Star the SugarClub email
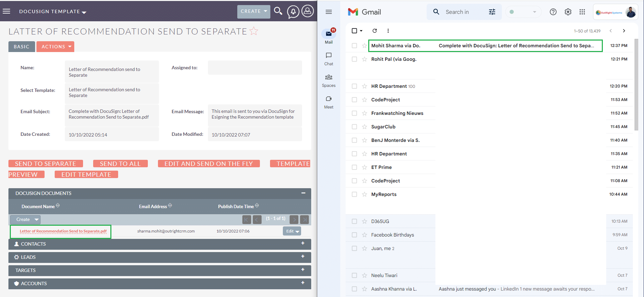 pyautogui.click(x=365, y=127)
